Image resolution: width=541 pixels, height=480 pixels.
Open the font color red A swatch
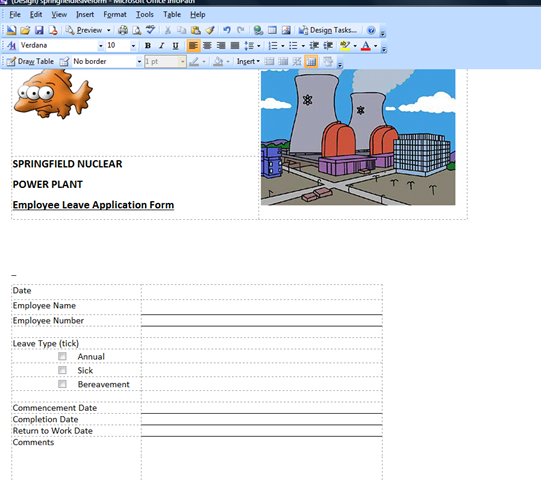pyautogui.click(x=366, y=46)
